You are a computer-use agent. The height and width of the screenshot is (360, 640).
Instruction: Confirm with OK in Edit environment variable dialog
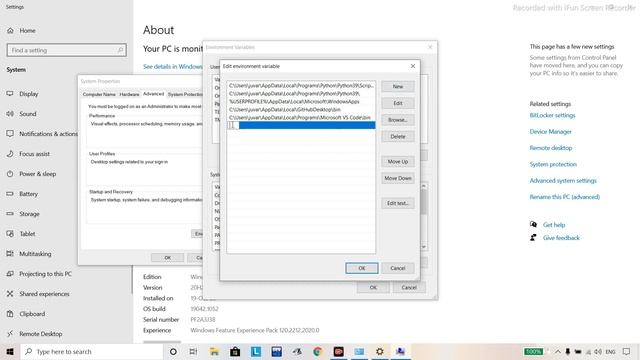tap(362, 268)
